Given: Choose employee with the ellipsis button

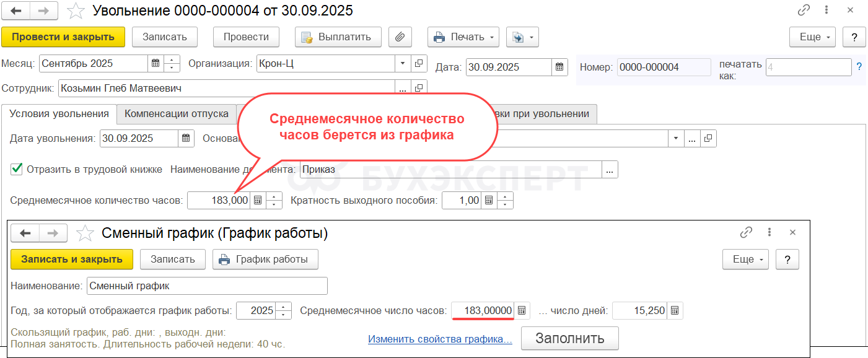Looking at the screenshot, I should 403,89.
